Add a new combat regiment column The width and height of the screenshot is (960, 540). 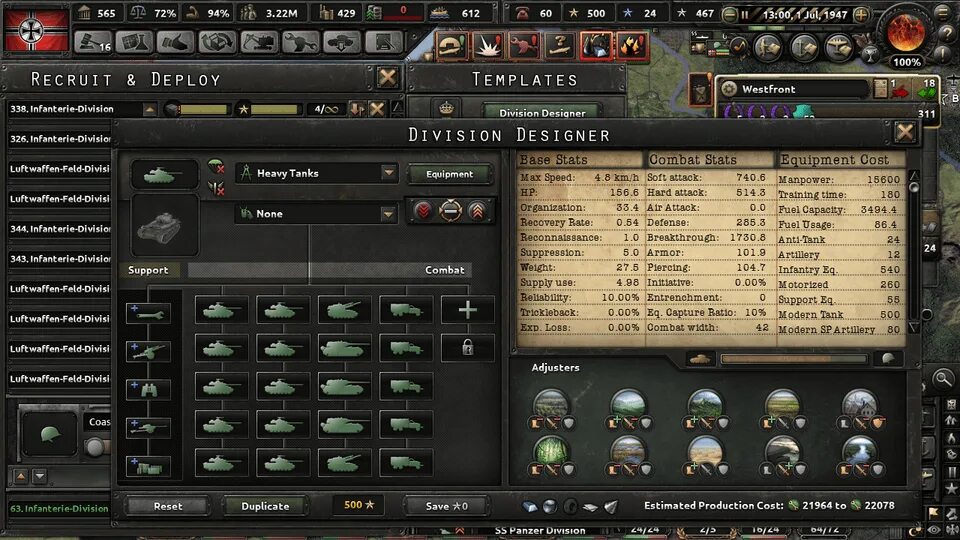pyautogui.click(x=467, y=310)
